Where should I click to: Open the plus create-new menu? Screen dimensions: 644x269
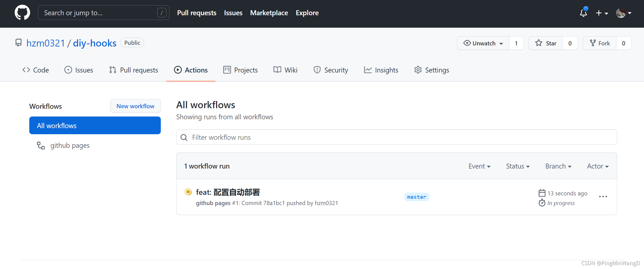pyautogui.click(x=602, y=13)
